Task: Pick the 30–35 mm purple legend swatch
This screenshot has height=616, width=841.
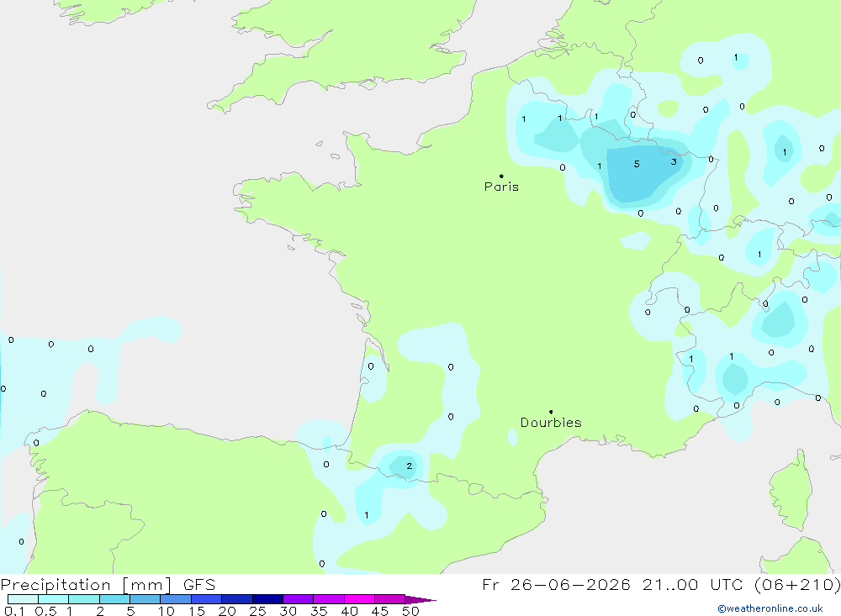Action: pos(298,599)
